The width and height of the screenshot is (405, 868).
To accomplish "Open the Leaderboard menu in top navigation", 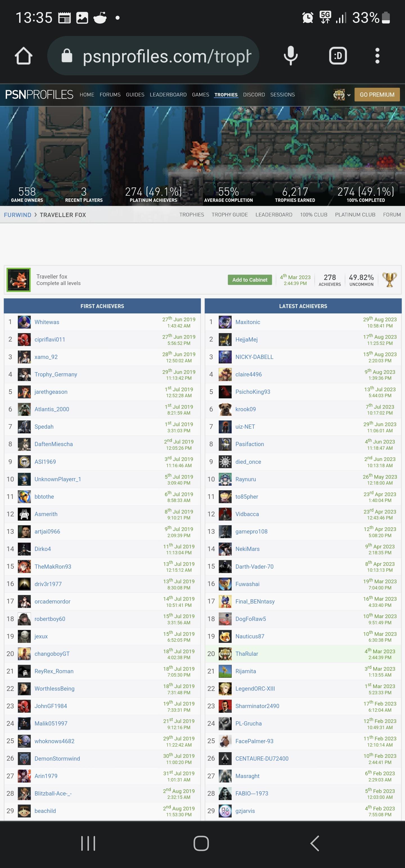I will tap(168, 95).
